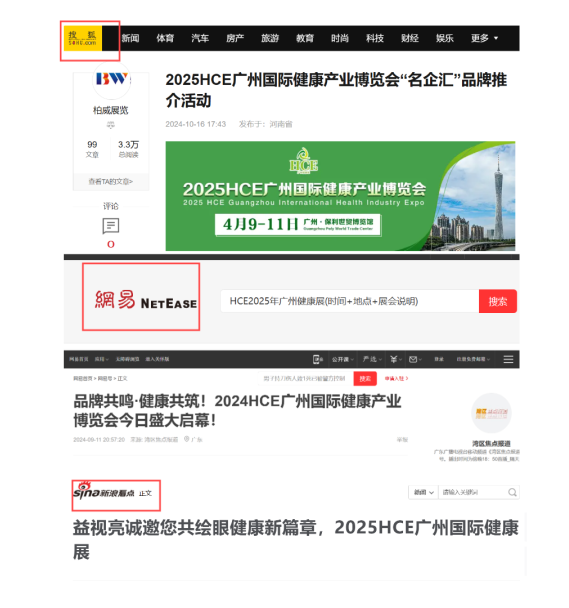Select the 娱乐 item in the Sohu nav
569x608 pixels.
[444, 38]
